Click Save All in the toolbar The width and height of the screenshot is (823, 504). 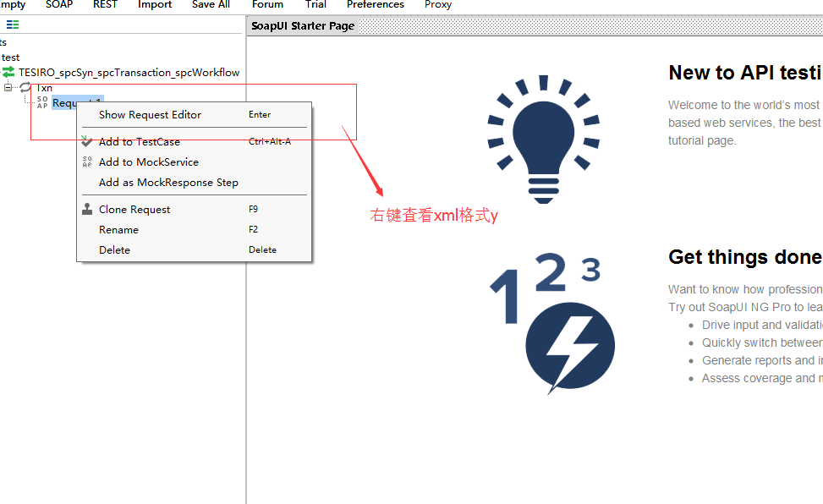click(x=211, y=4)
